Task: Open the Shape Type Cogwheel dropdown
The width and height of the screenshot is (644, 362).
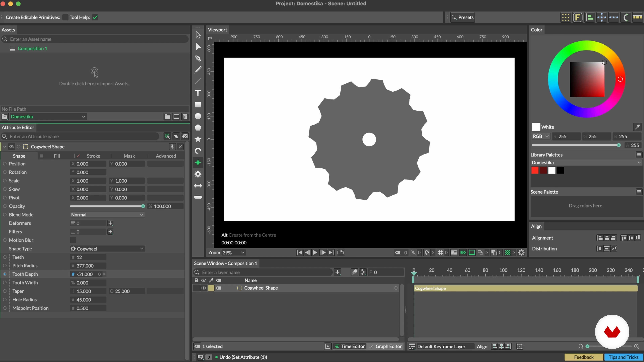Action: (x=107, y=249)
